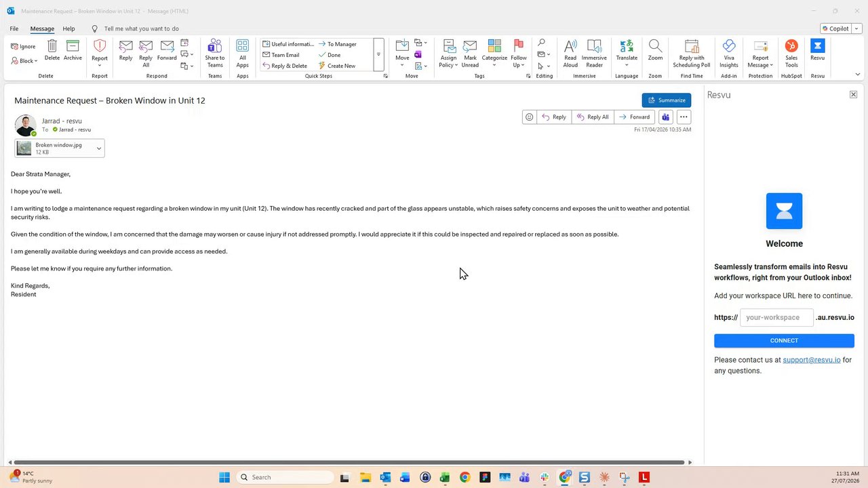Click the Copilot button

point(835,28)
